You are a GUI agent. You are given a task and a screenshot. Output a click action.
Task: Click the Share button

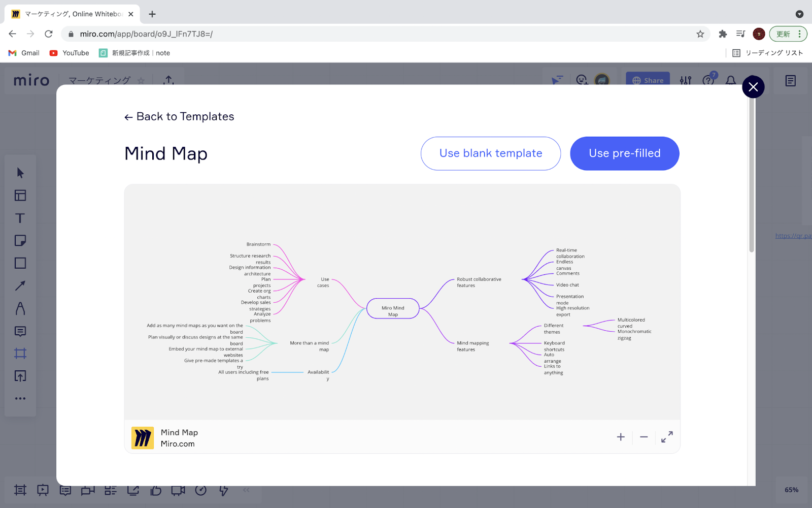[x=648, y=80]
